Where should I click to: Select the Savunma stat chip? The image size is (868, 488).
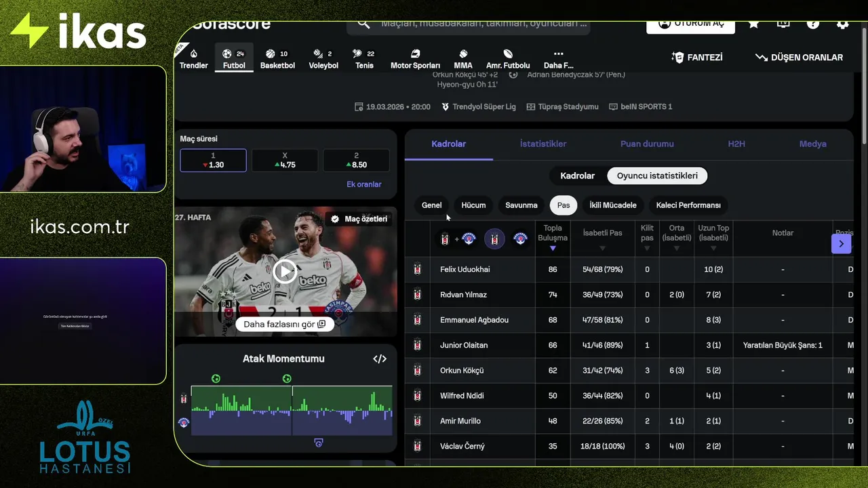[521, 205]
